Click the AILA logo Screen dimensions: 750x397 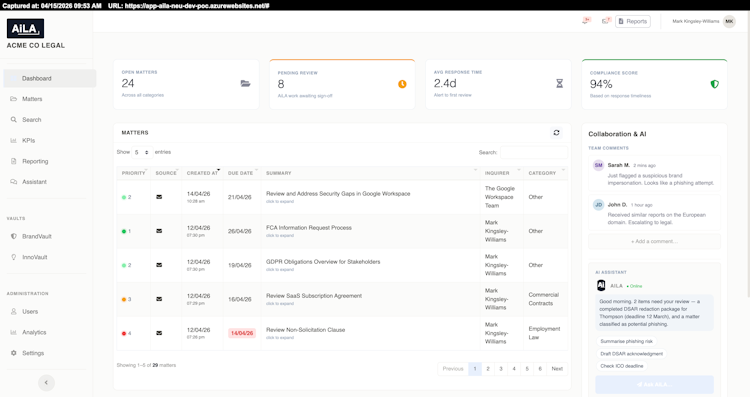25,29
